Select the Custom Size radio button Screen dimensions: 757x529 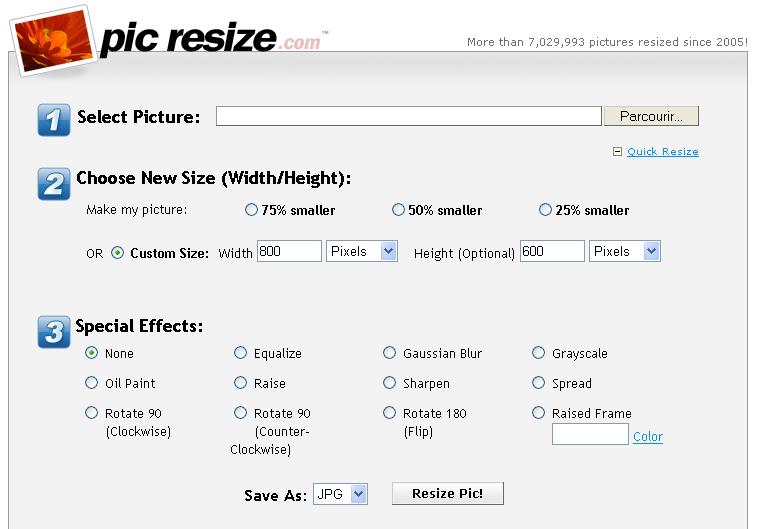click(x=117, y=253)
